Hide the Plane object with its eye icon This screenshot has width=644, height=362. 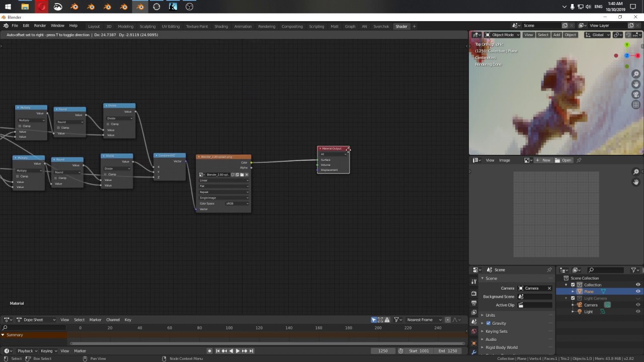(x=638, y=292)
